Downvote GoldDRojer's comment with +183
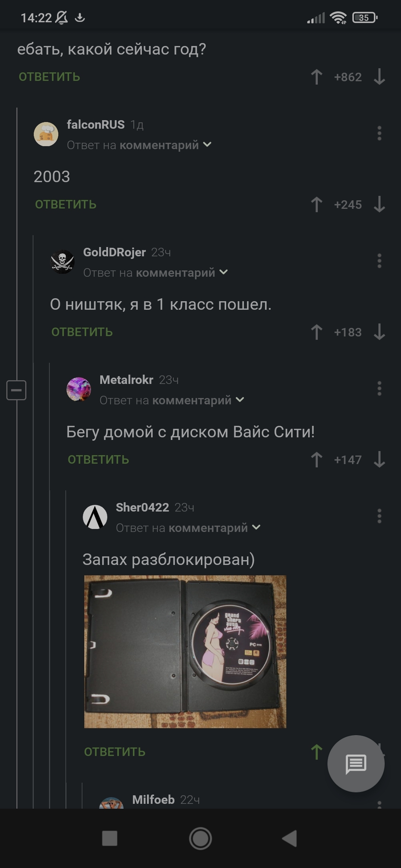 (379, 332)
